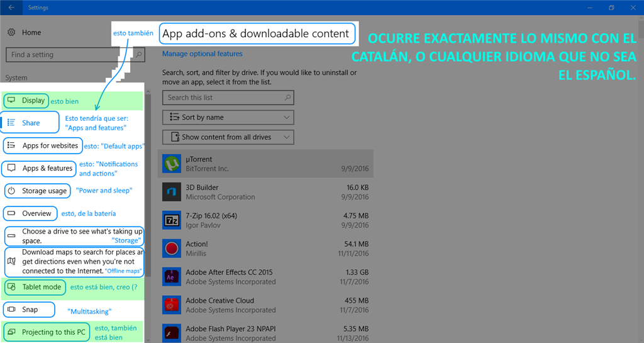This screenshot has width=644, height=343.
Task: Click the Action! red record icon
Action: click(x=171, y=249)
